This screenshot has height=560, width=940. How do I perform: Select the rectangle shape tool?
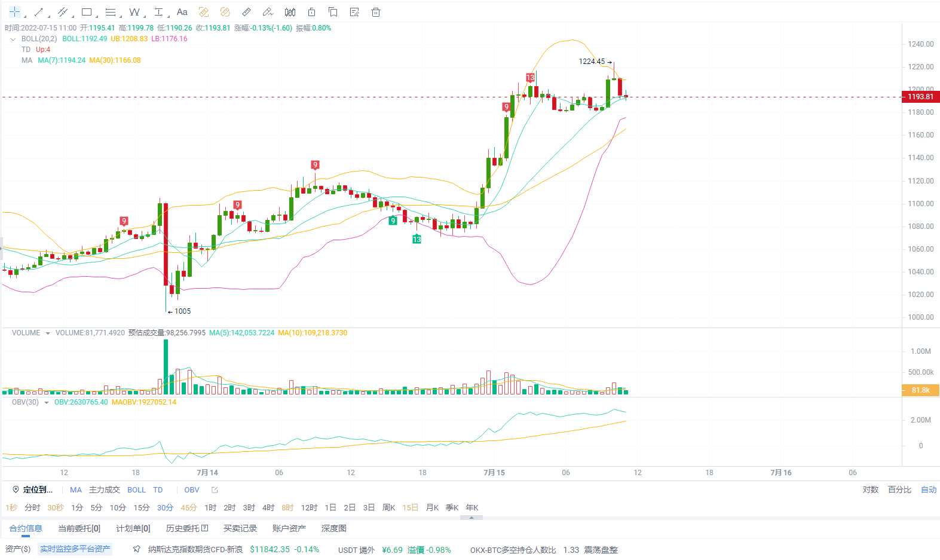(x=87, y=12)
